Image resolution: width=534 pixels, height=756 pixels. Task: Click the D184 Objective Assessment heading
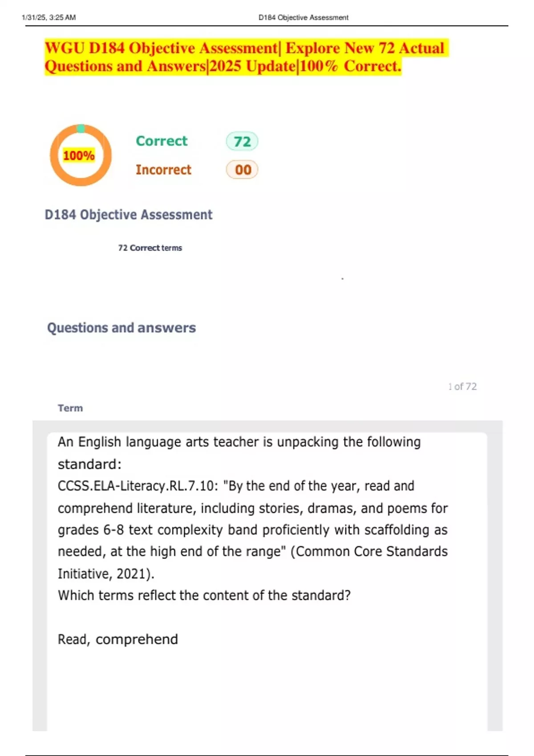(129, 215)
